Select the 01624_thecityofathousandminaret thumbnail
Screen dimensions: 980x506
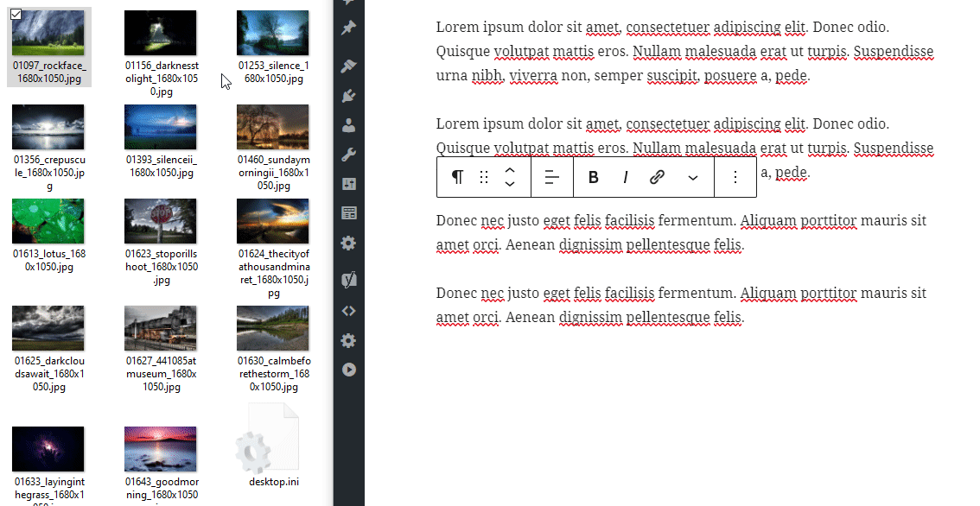tap(272, 221)
